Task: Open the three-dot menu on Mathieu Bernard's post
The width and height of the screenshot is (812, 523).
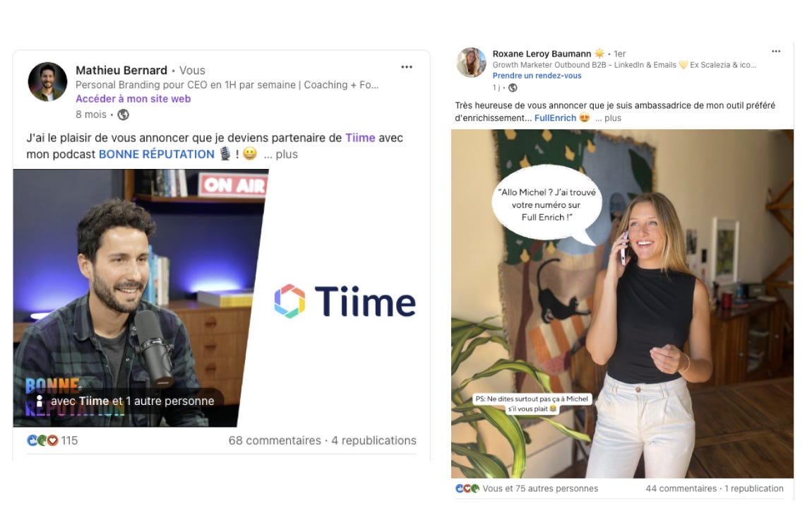Action: pyautogui.click(x=407, y=67)
